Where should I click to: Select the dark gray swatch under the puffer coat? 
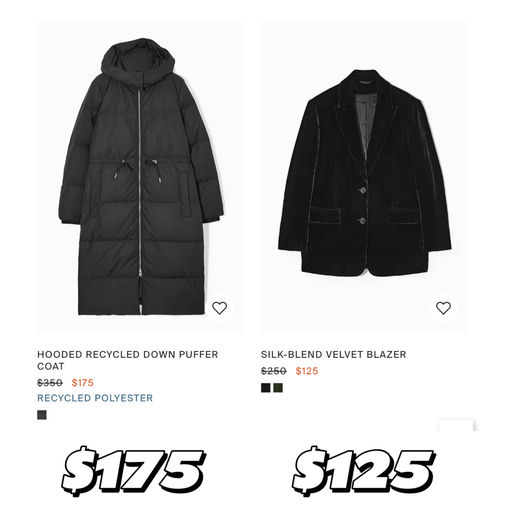point(42,415)
